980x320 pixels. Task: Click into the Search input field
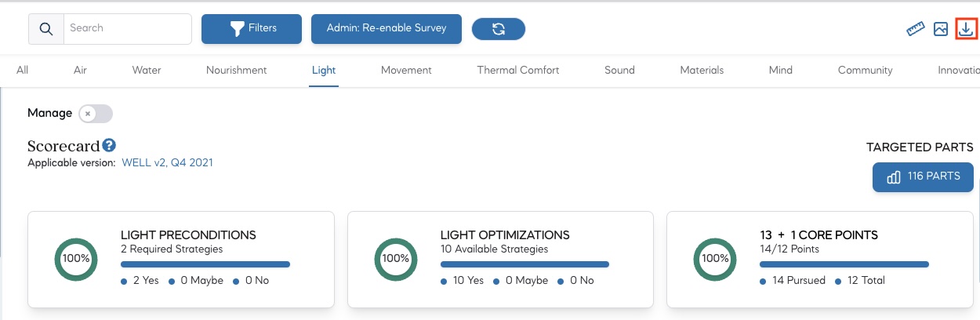[x=127, y=29]
